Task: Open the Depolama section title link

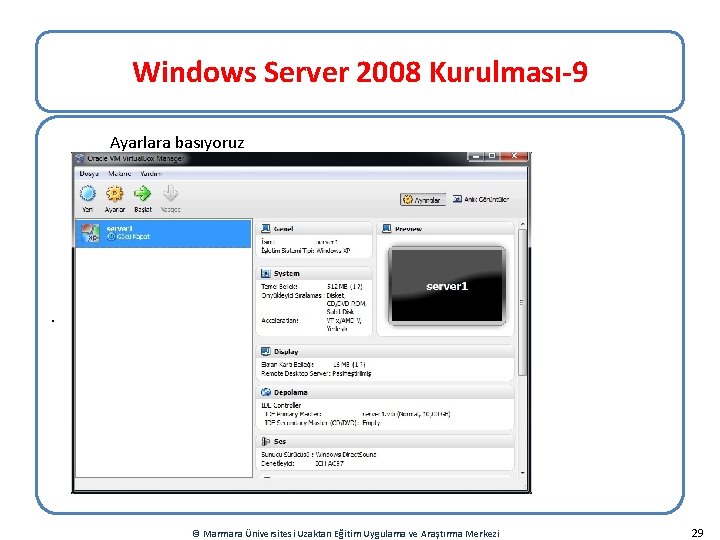Action: pos(291,393)
